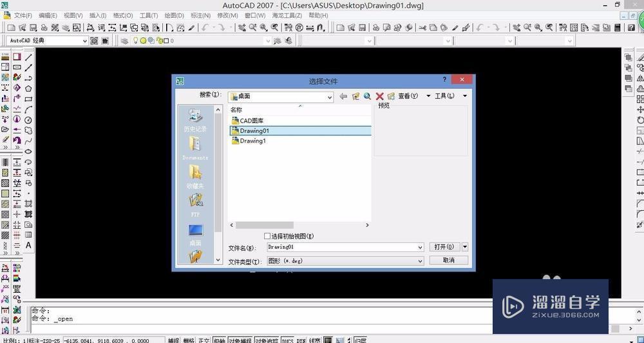Viewport: 644px width, 343px height.
Task: Select the Polygon tool in draw toolbar
Action: (28, 88)
